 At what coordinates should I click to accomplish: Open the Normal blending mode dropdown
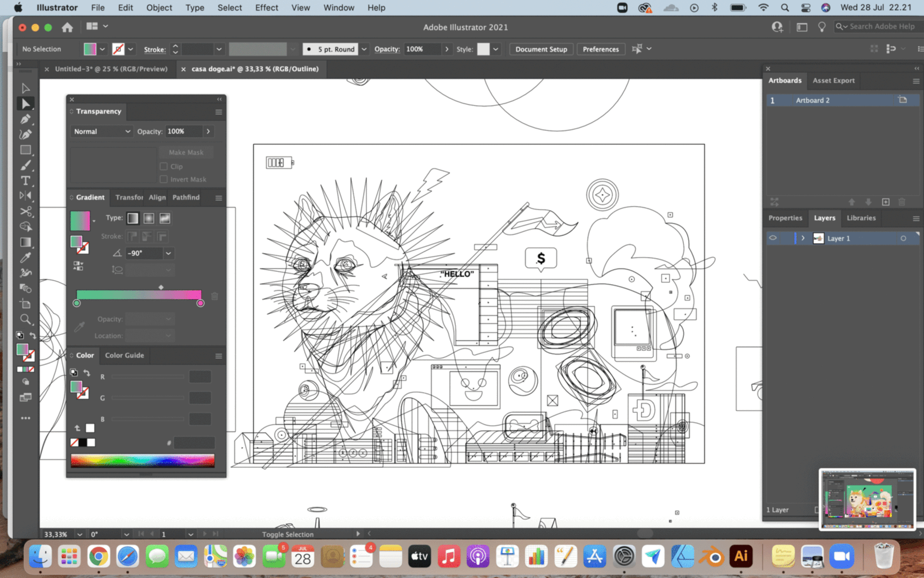102,131
